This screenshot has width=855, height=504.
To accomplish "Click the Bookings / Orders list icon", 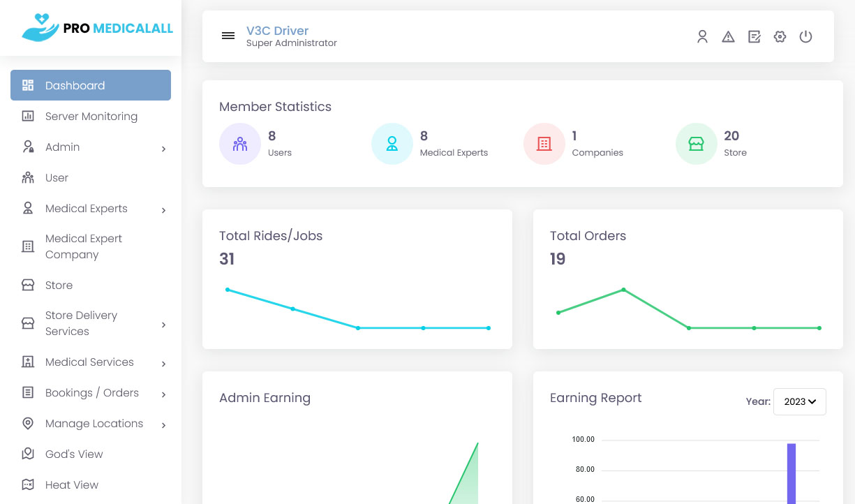I will tap(28, 392).
